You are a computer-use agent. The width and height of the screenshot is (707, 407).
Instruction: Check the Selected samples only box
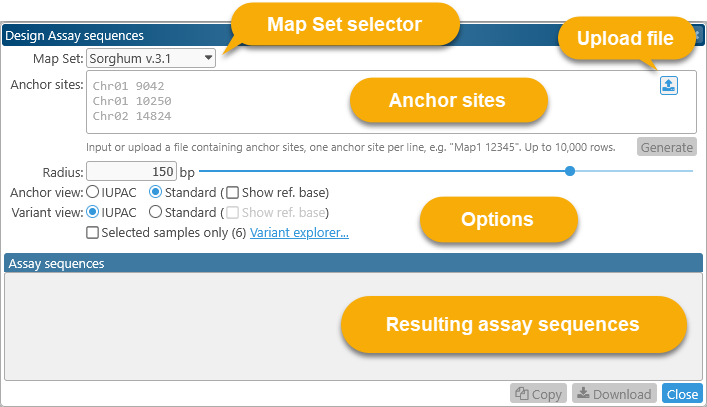tap(93, 233)
